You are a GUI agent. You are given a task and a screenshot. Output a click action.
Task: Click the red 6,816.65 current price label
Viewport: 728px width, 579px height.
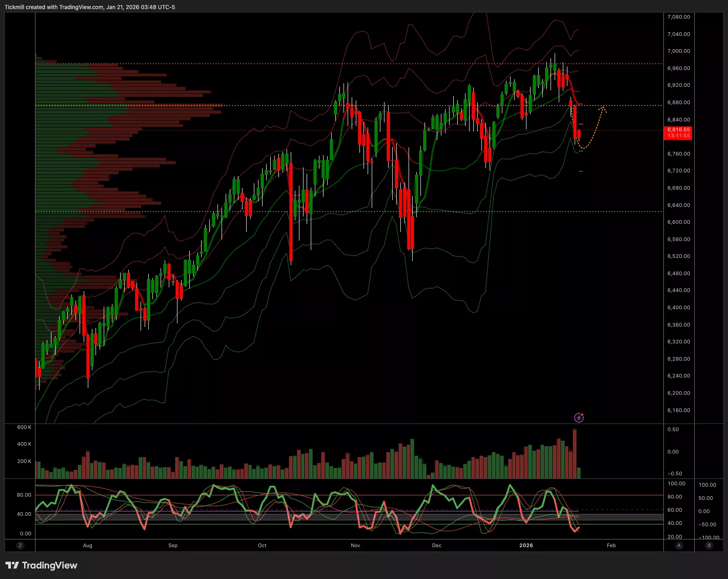click(678, 132)
